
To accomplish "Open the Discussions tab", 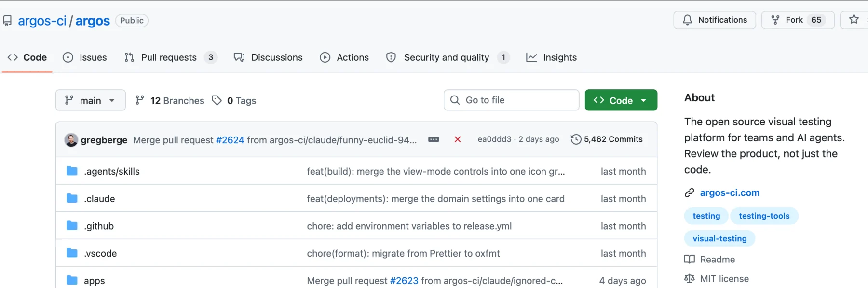I will [x=268, y=57].
